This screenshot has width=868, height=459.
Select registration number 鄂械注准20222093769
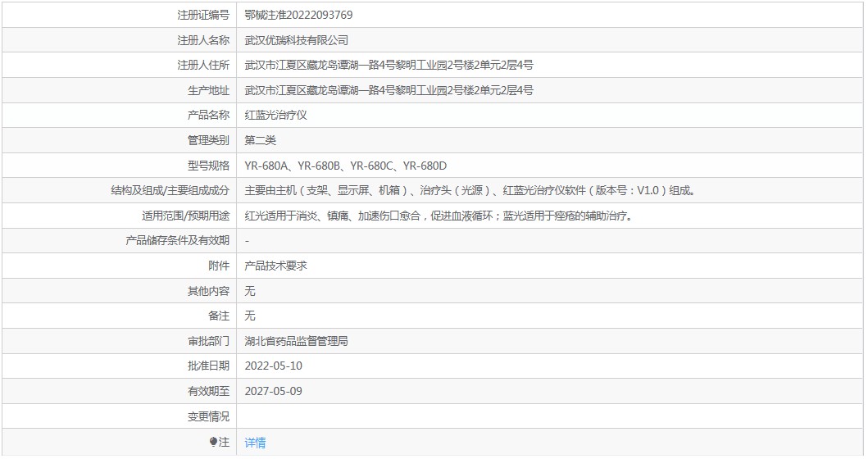[x=298, y=15]
